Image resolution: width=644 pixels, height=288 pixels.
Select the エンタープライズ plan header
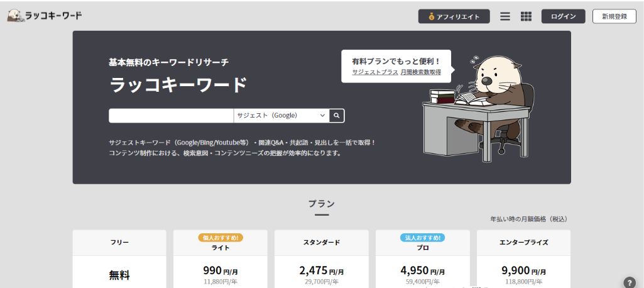coord(523,242)
